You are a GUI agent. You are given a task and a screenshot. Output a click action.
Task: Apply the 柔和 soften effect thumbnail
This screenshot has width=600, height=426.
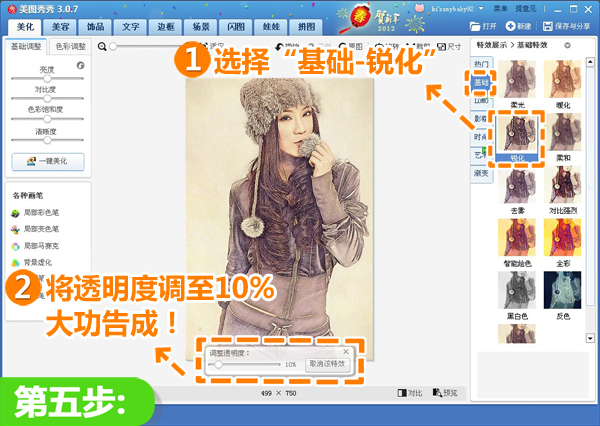tap(562, 132)
